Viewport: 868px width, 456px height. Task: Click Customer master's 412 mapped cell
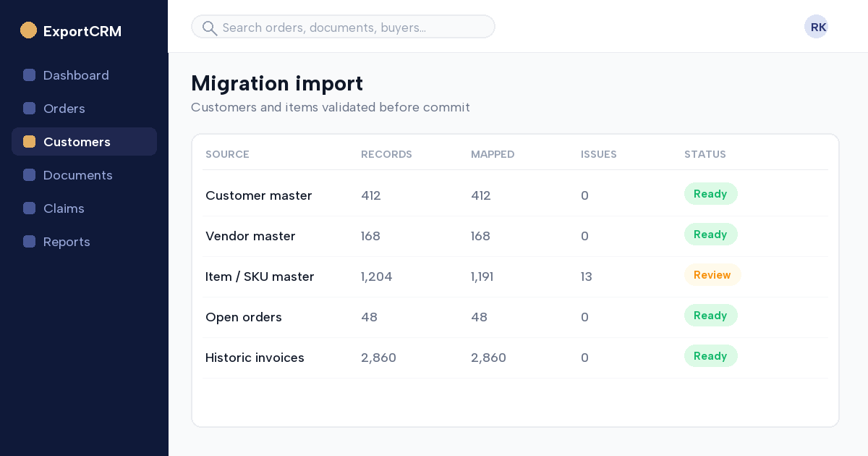481,195
